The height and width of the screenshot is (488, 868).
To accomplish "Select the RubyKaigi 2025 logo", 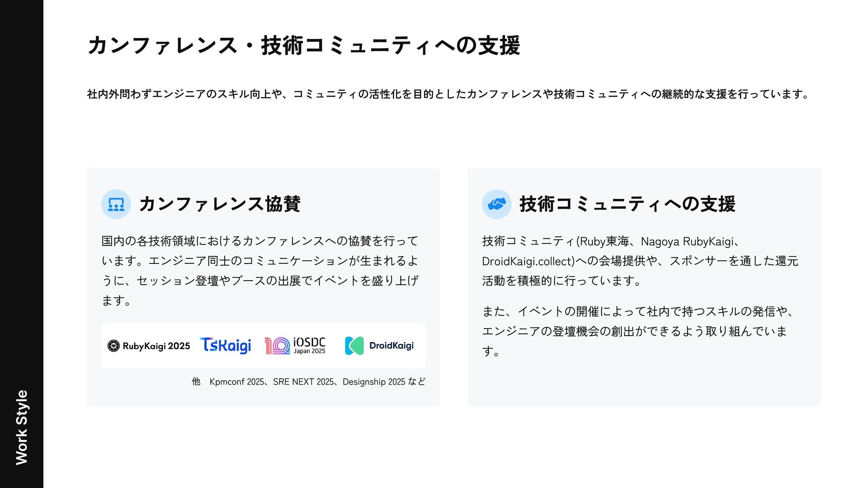I will pos(149,346).
